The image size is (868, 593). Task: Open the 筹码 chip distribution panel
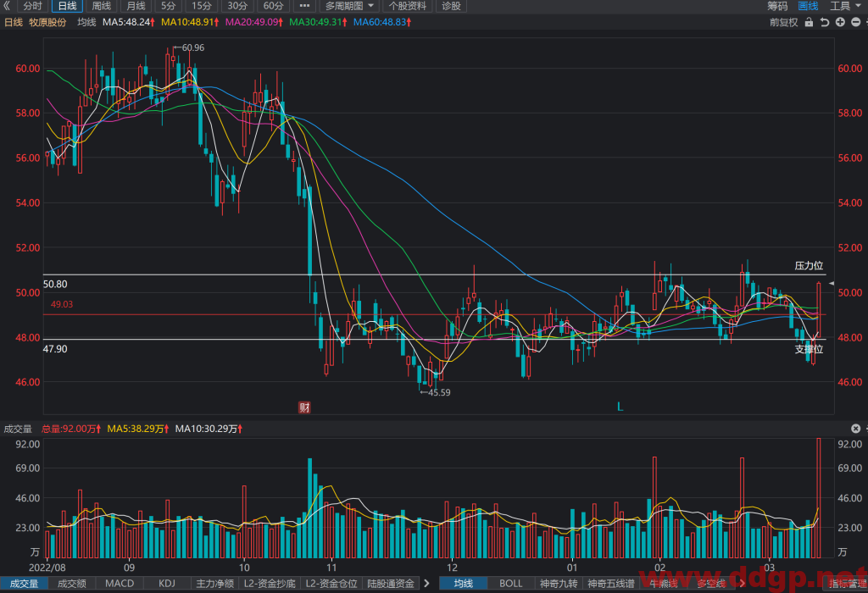click(x=777, y=6)
